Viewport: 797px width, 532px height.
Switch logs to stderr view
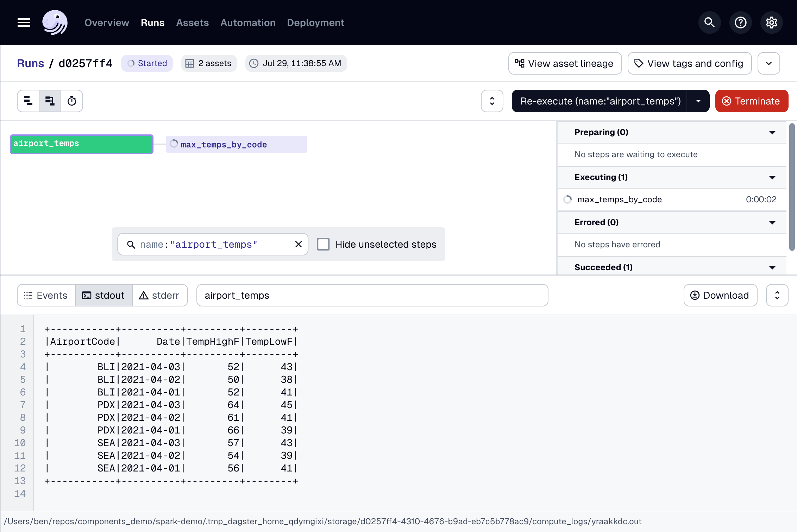[160, 295]
